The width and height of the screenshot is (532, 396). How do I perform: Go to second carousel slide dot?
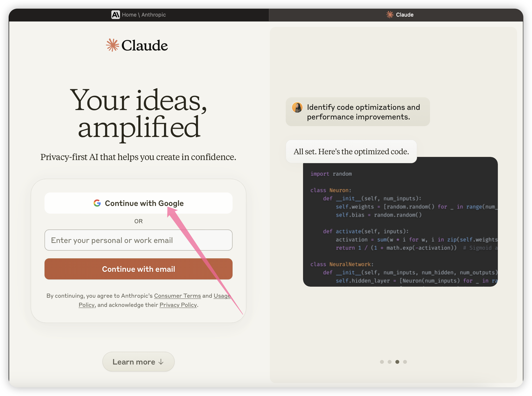click(x=390, y=362)
